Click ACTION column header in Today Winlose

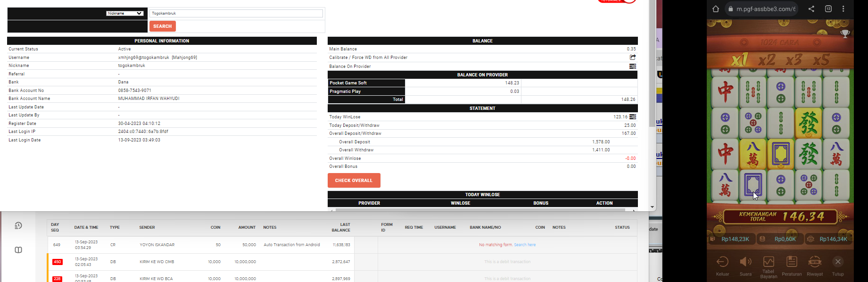(604, 203)
